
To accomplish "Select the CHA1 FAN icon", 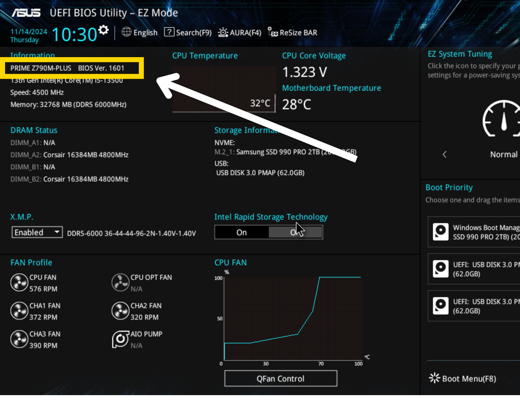I will click(x=19, y=311).
